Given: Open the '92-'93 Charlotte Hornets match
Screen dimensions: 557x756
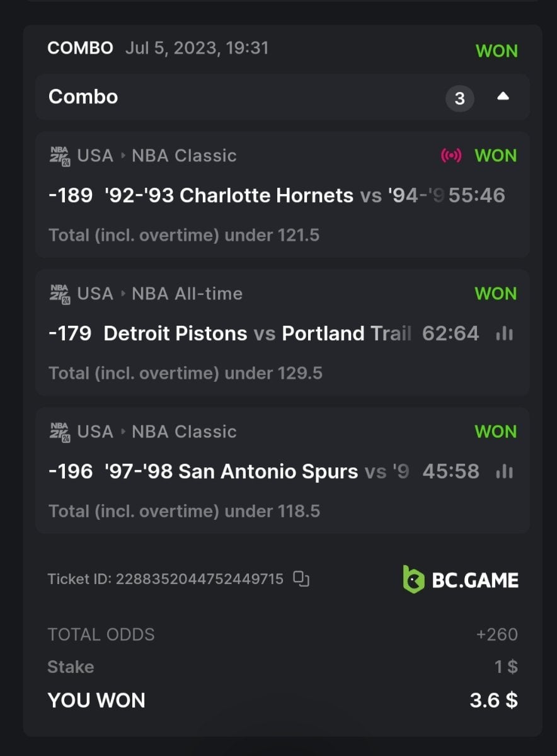Looking at the screenshot, I should pos(229,195).
